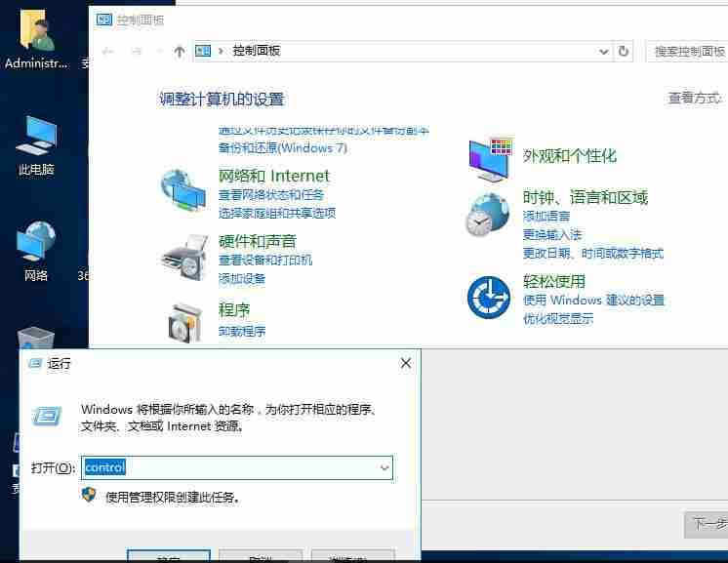Open 查看方式 view mode selector
Image resolution: width=728 pixels, height=563 pixels.
pos(694,98)
